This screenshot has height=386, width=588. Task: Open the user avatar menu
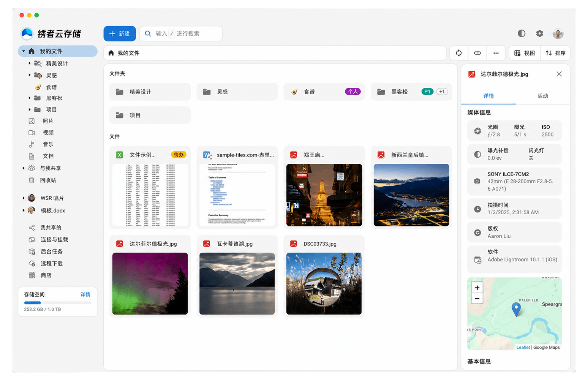click(558, 33)
